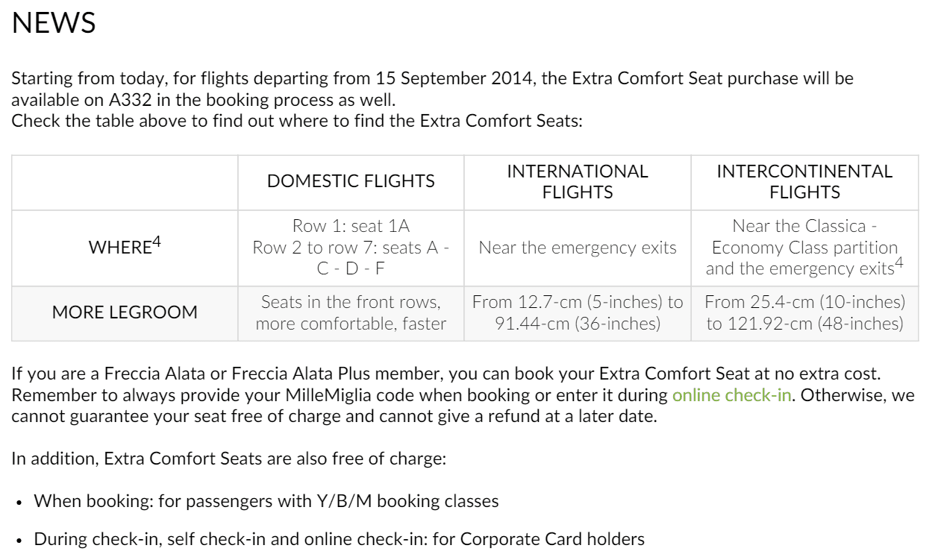This screenshot has height=560, width=947.
Task: Click the footnote 4 superscript beside WHERE
Action: pos(157,241)
